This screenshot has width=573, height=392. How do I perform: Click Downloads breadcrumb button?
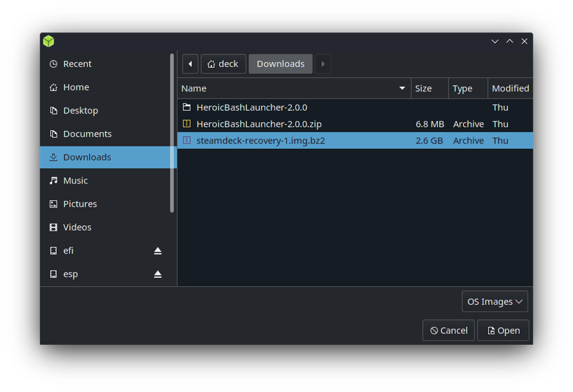pyautogui.click(x=281, y=64)
